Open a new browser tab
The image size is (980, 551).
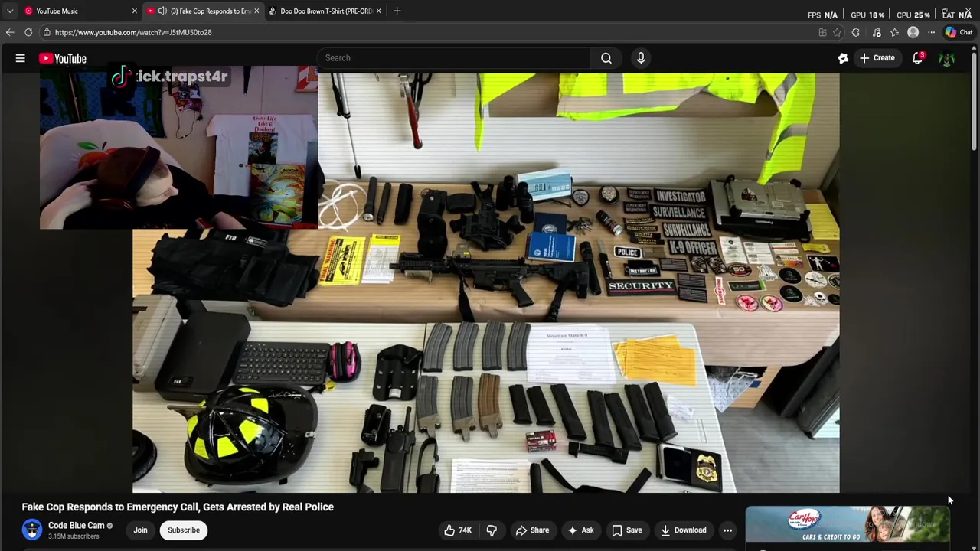pyautogui.click(x=397, y=11)
